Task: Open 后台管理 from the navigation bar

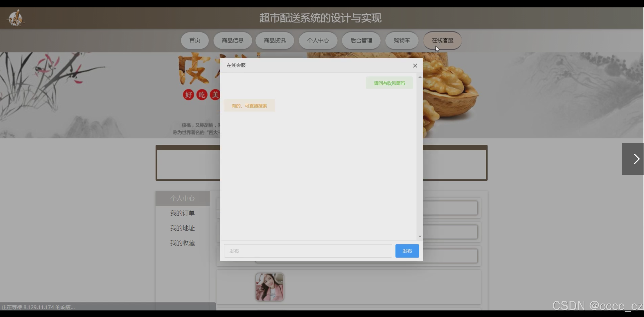Action: click(x=361, y=40)
